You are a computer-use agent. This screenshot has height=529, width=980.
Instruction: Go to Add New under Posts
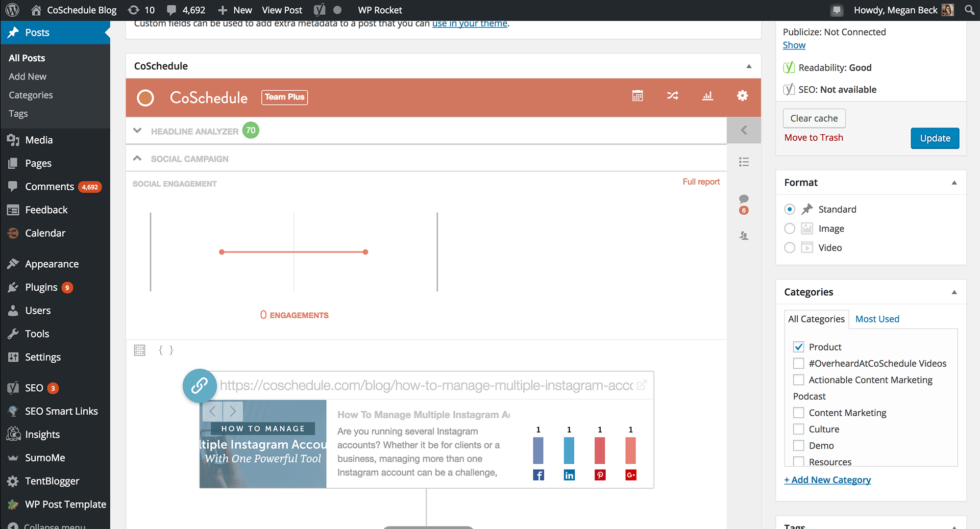coord(27,76)
